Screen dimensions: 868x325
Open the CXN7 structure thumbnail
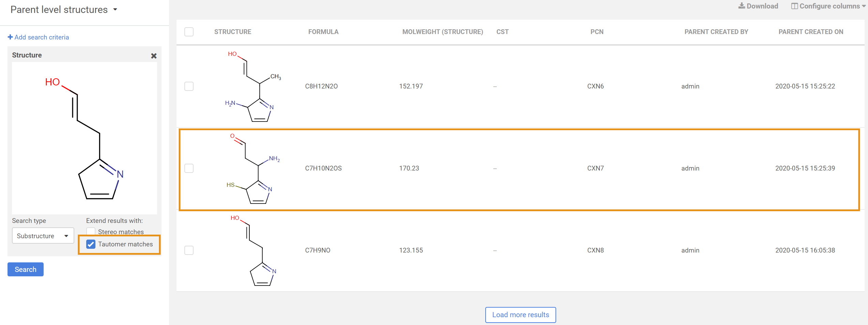[253, 168]
